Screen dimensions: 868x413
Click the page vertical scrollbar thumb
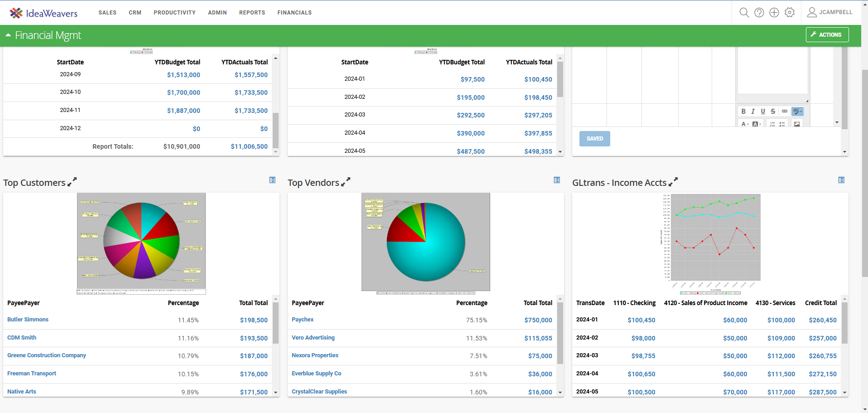click(x=864, y=173)
